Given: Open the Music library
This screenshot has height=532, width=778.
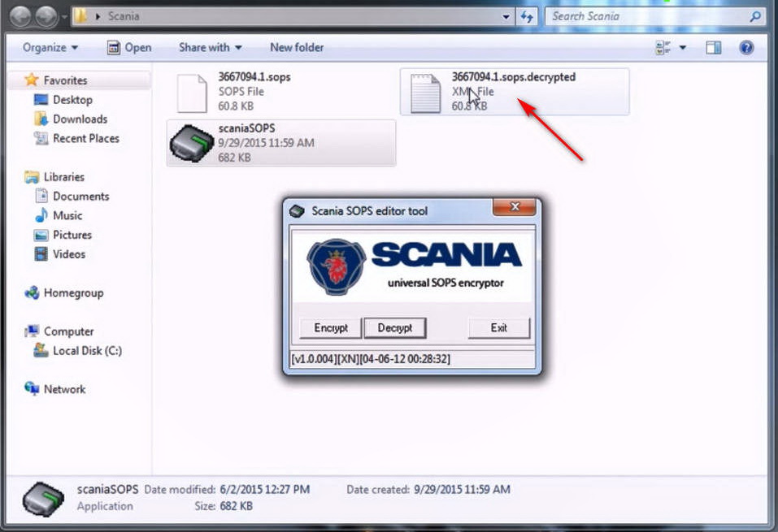Looking at the screenshot, I should [67, 216].
